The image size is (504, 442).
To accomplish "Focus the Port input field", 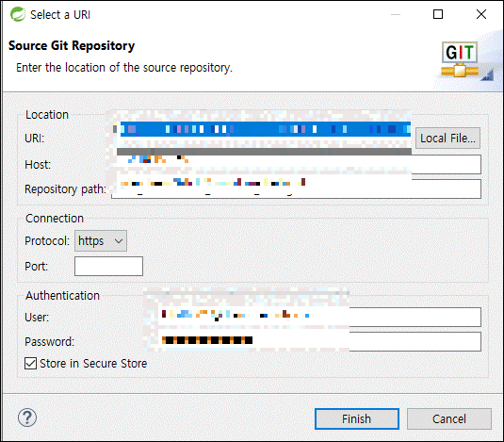I will [108, 266].
